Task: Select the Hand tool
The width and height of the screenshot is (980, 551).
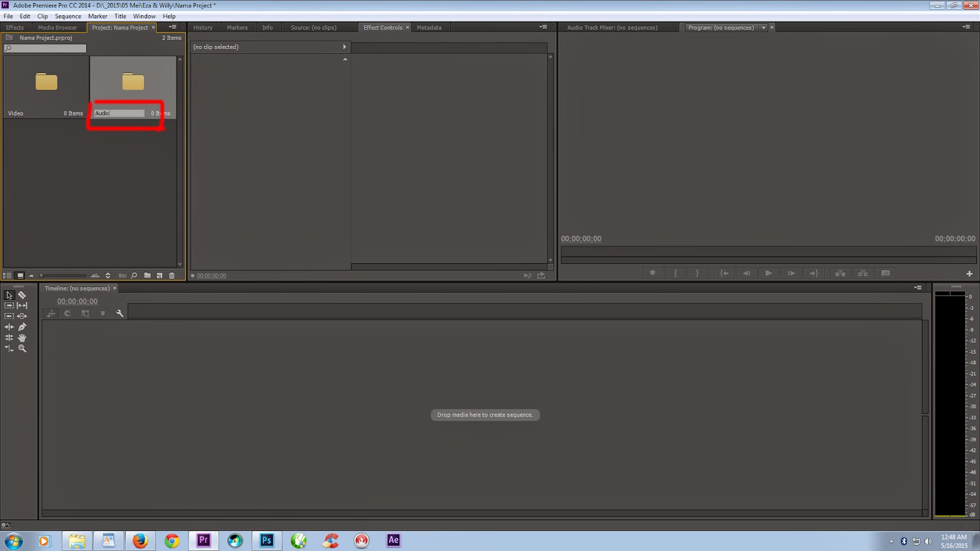Action: point(22,337)
